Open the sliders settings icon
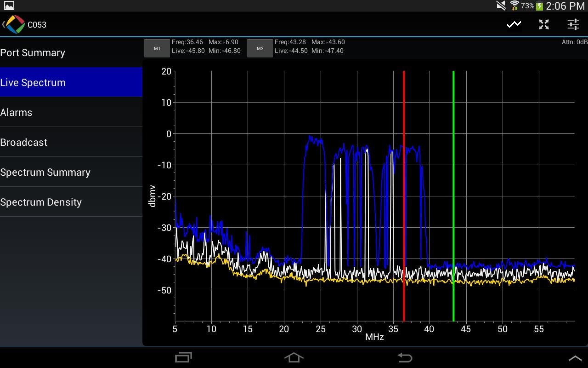The image size is (588, 368). (x=573, y=24)
